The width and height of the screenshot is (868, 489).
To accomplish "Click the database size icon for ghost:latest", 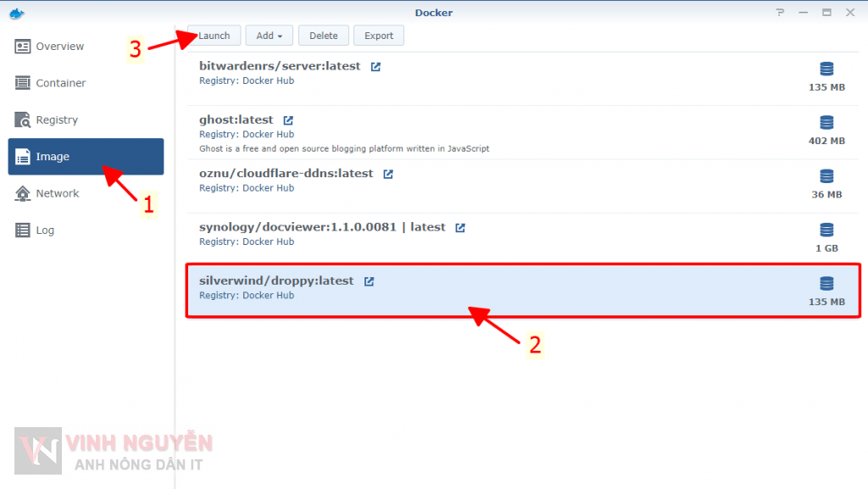I will click(826, 122).
